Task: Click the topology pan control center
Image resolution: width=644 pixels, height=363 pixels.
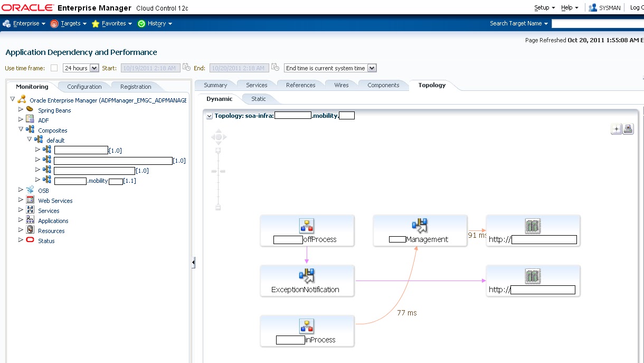Action: pos(219,137)
